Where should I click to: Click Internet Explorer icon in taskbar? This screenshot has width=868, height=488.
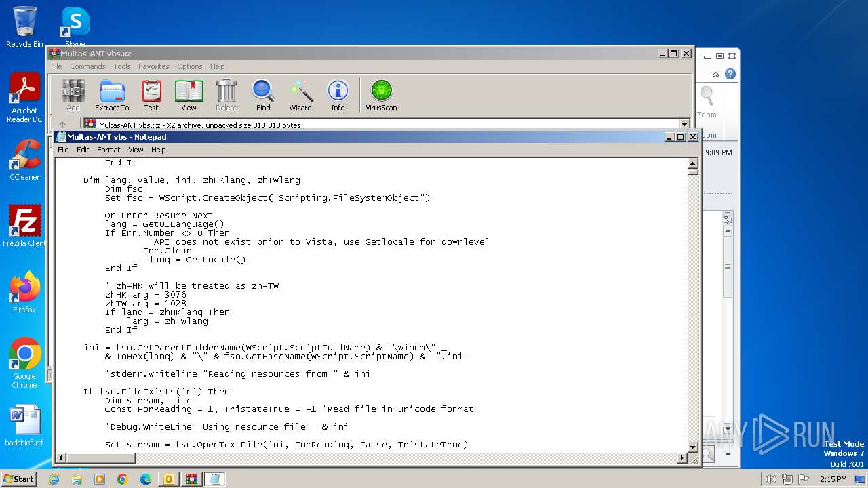pos(54,479)
